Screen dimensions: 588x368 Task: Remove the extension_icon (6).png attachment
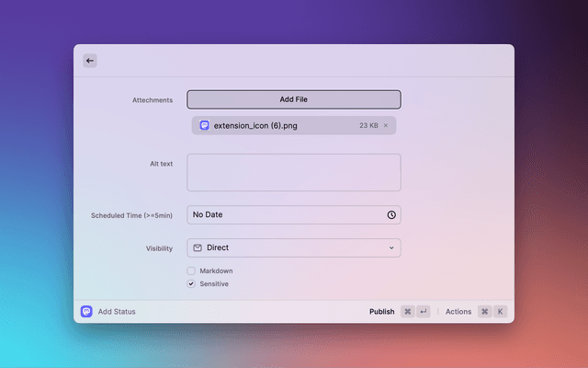386,125
